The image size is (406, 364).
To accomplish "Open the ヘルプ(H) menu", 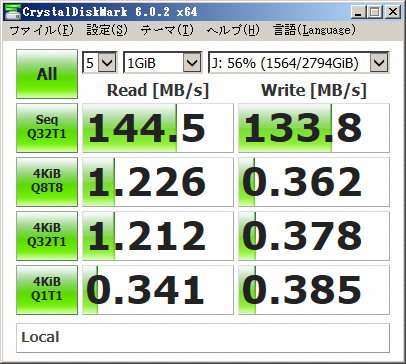I will [x=233, y=30].
